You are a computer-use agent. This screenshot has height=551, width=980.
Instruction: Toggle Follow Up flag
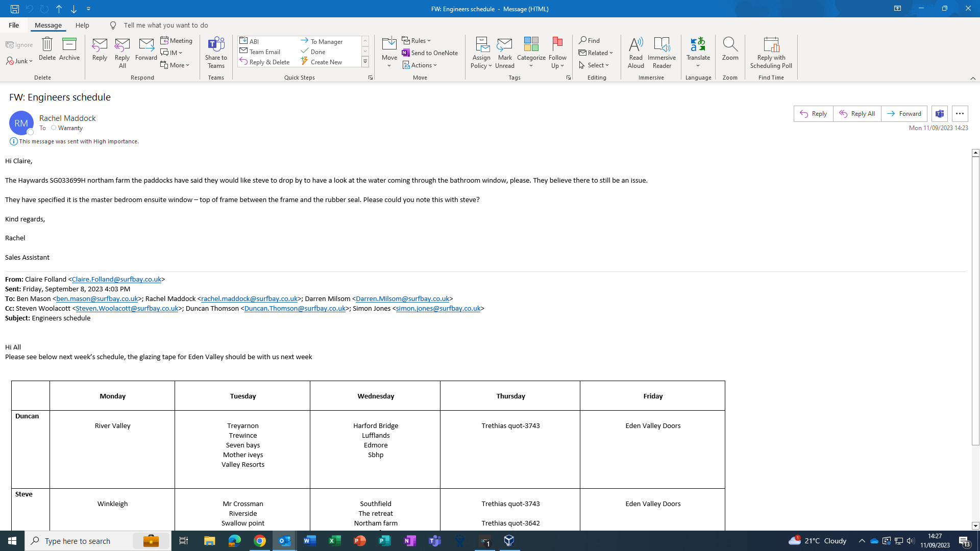(x=557, y=52)
